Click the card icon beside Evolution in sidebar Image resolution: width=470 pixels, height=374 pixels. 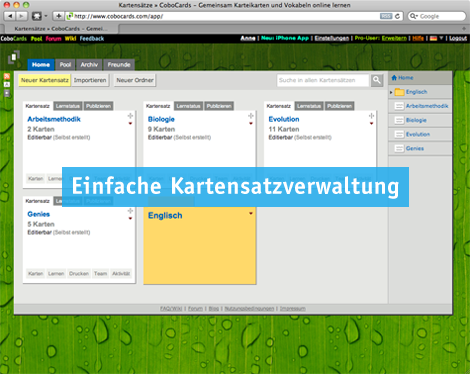pyautogui.click(x=399, y=134)
